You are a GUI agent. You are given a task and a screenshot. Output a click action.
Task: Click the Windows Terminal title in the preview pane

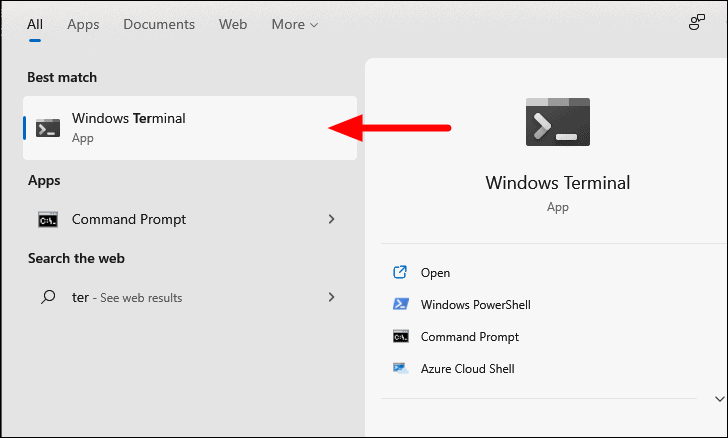[x=557, y=183]
